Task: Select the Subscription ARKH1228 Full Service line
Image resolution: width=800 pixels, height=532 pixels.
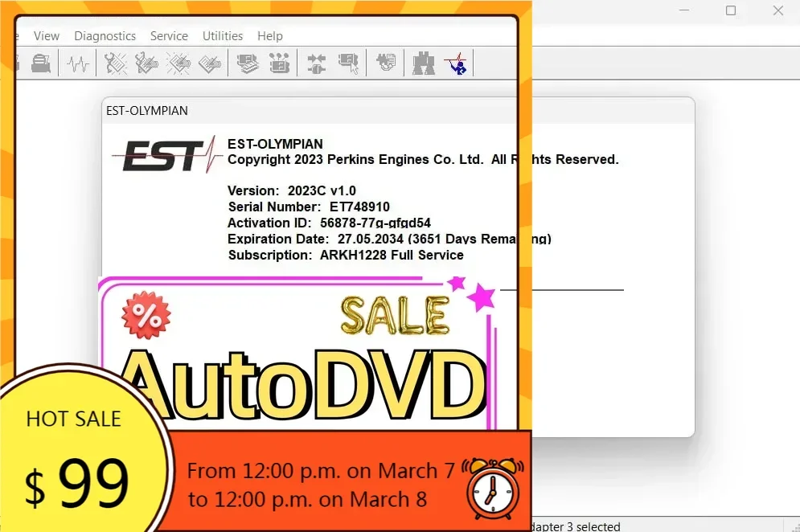Action: click(346, 255)
